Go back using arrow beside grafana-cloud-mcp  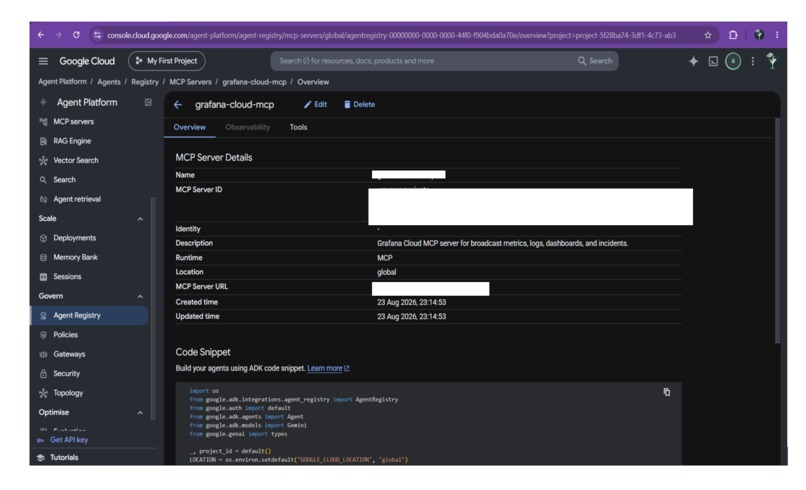(x=178, y=105)
